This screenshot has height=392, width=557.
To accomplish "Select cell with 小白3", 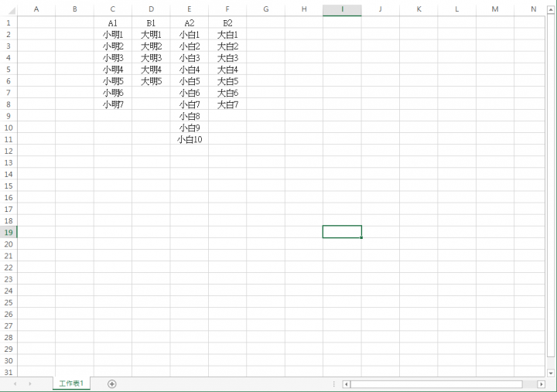I will (190, 58).
